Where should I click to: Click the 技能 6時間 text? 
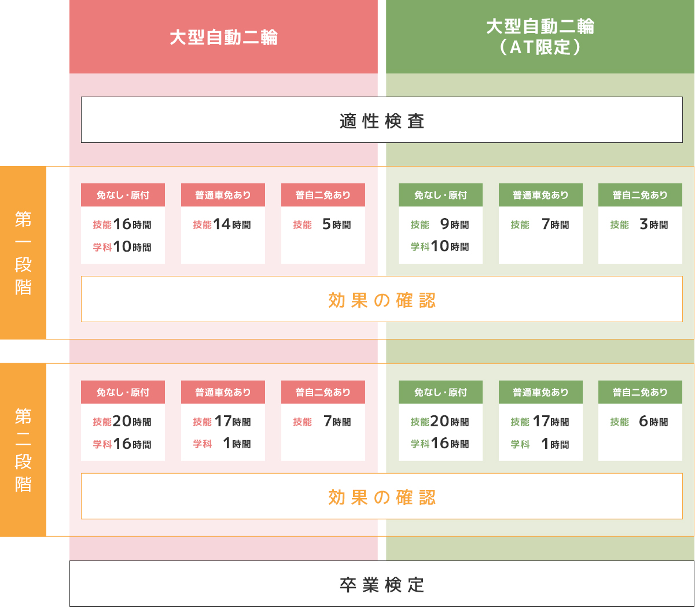[639, 422]
